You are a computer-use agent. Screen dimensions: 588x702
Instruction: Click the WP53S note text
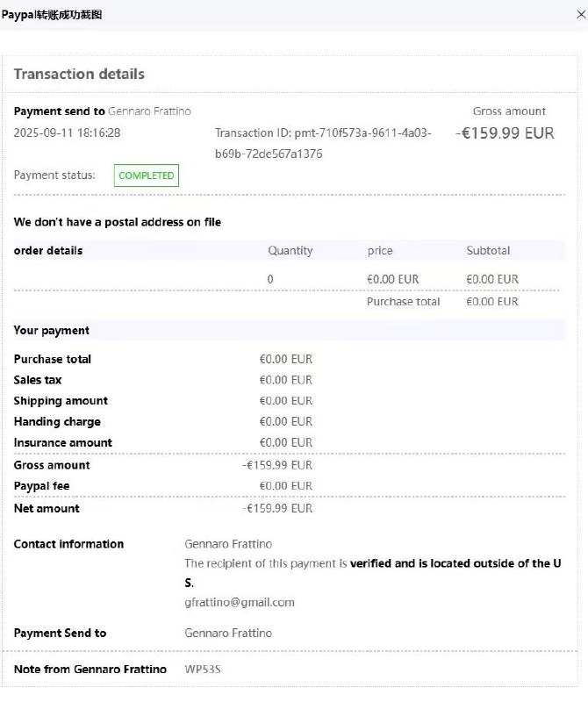click(201, 670)
